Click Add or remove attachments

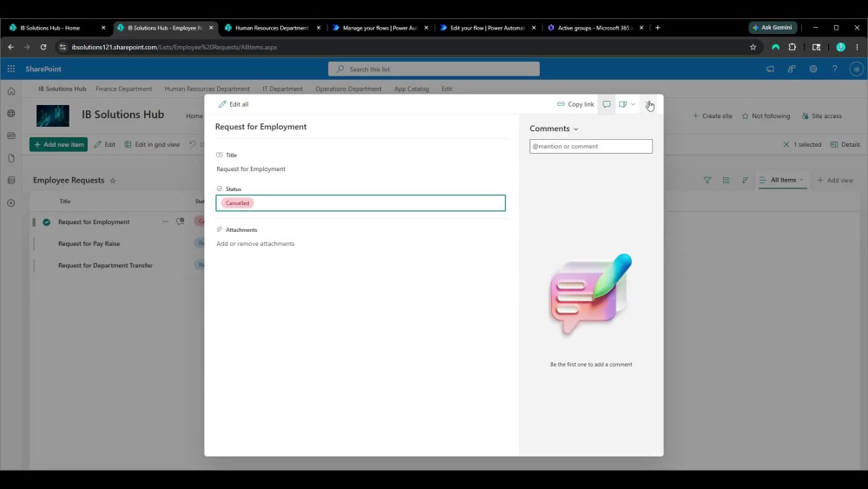255,244
